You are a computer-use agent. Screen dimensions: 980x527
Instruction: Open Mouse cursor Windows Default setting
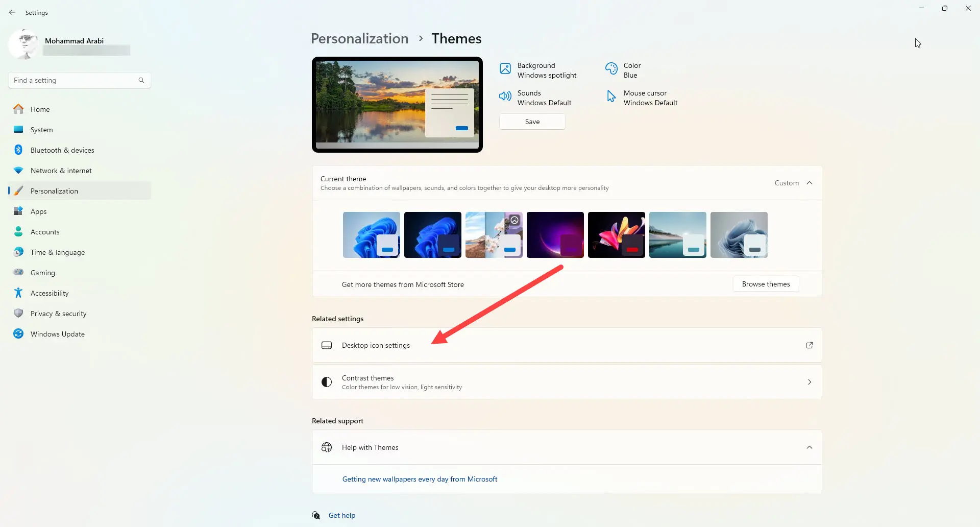click(x=642, y=98)
